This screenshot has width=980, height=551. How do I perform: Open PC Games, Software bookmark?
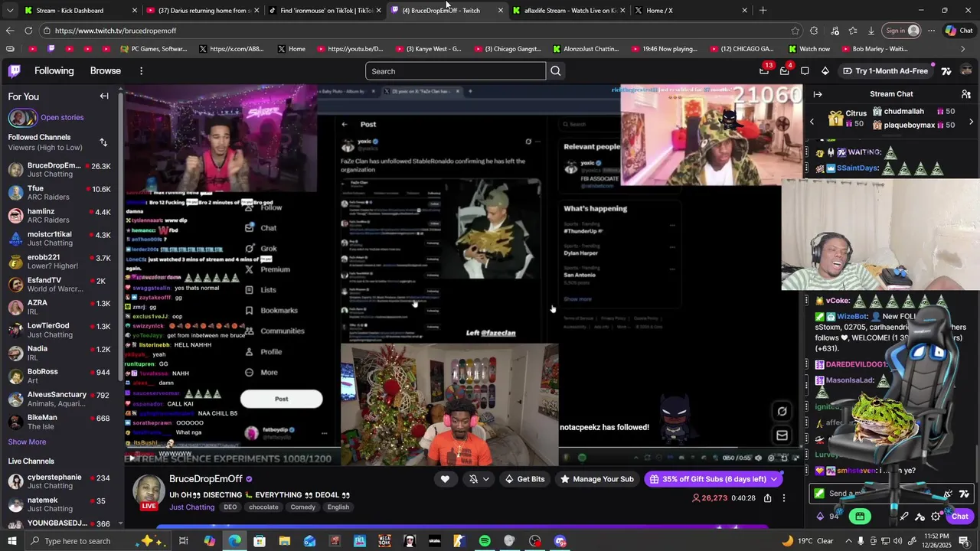pos(153,49)
